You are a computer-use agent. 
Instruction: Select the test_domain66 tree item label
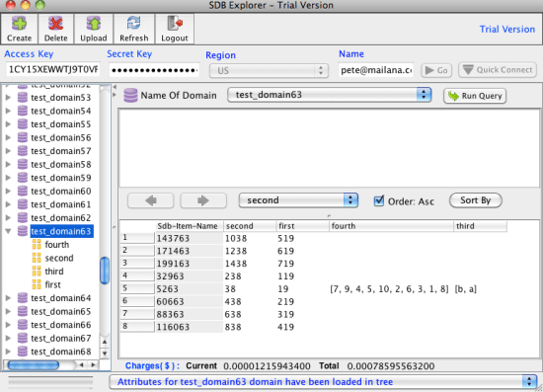[61, 325]
